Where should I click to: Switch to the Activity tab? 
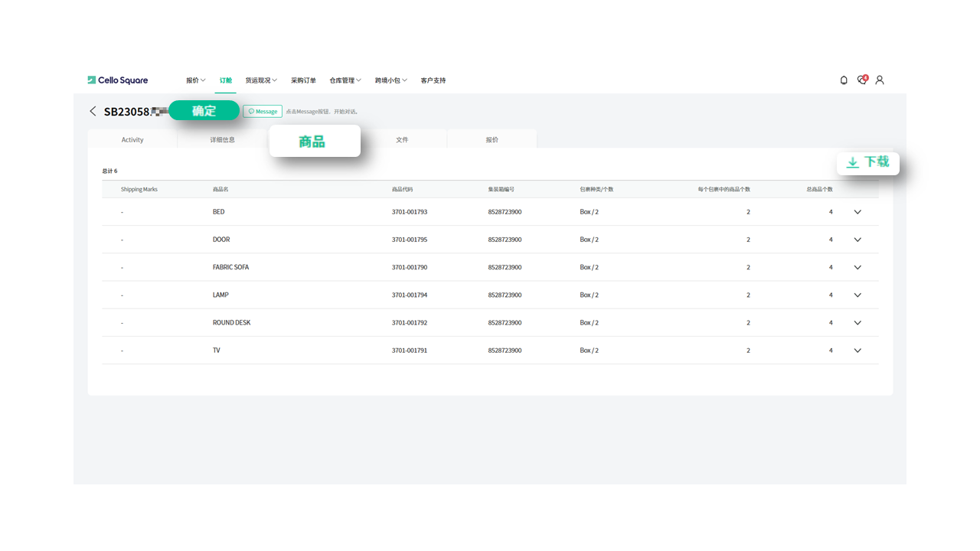point(132,140)
